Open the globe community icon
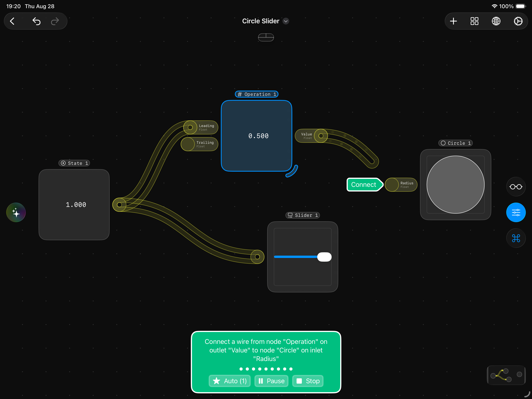The height and width of the screenshot is (399, 532). [x=496, y=21]
